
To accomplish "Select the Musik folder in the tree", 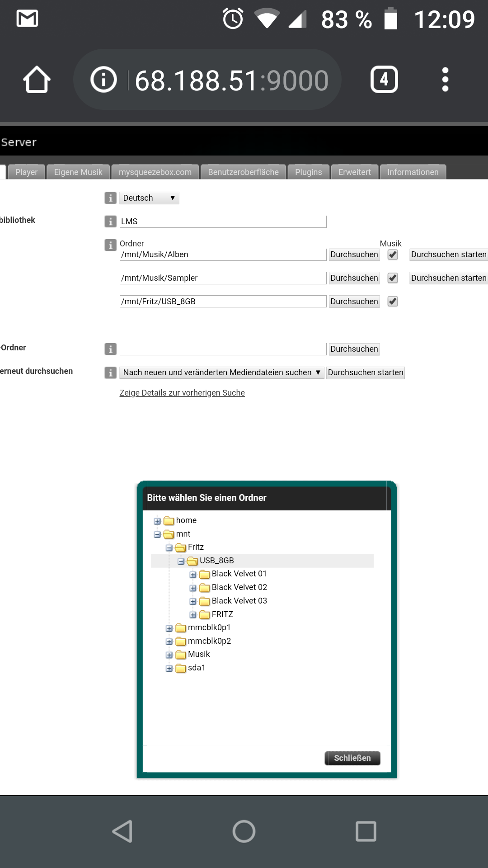I will 199,654.
